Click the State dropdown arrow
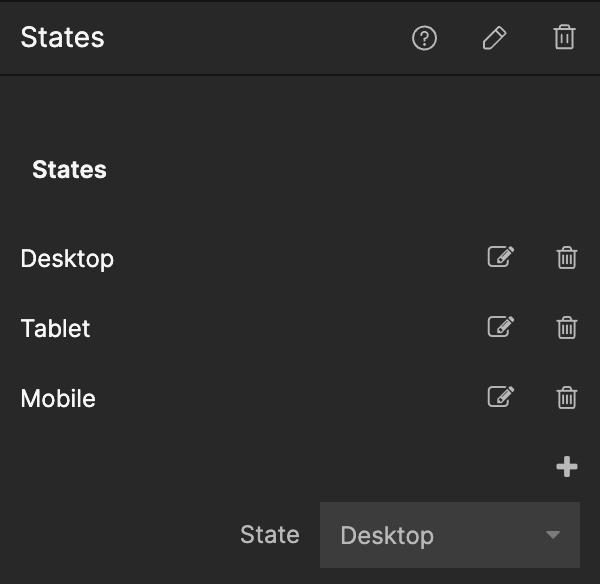 pyautogui.click(x=553, y=535)
